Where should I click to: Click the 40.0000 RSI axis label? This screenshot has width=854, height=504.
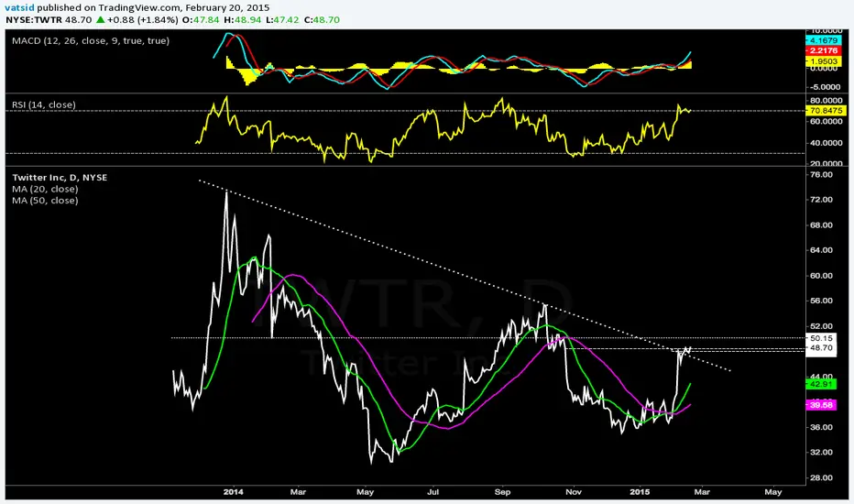(x=827, y=143)
